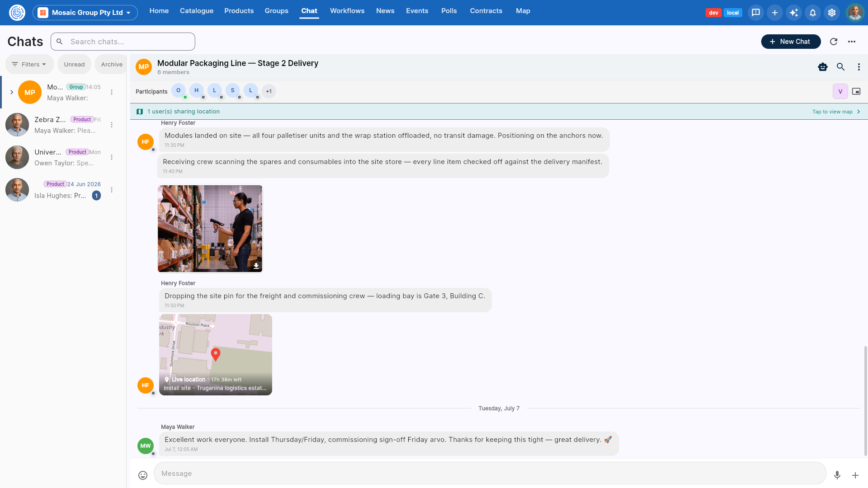Focus the Search chats field

[123, 42]
